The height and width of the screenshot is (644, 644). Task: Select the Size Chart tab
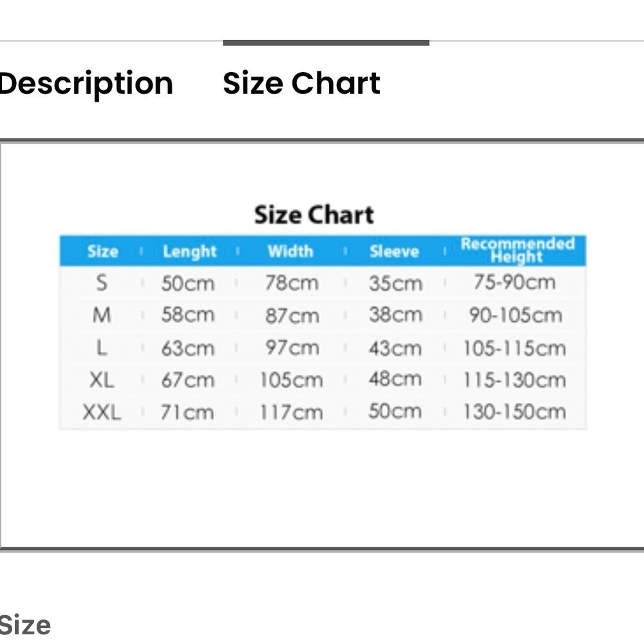click(x=301, y=83)
